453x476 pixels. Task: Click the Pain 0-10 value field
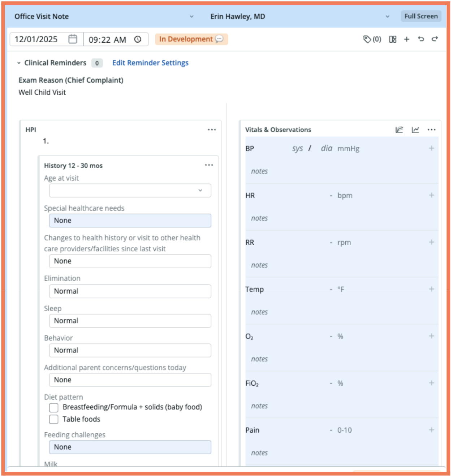point(331,430)
